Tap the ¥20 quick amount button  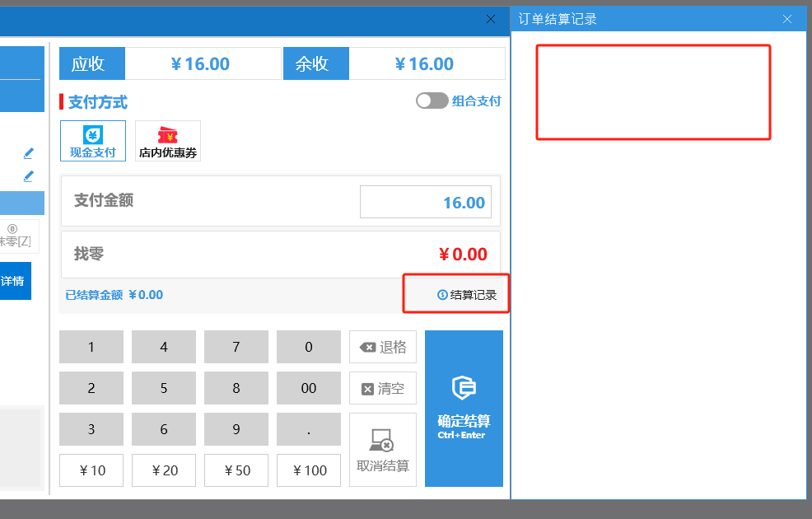click(164, 470)
